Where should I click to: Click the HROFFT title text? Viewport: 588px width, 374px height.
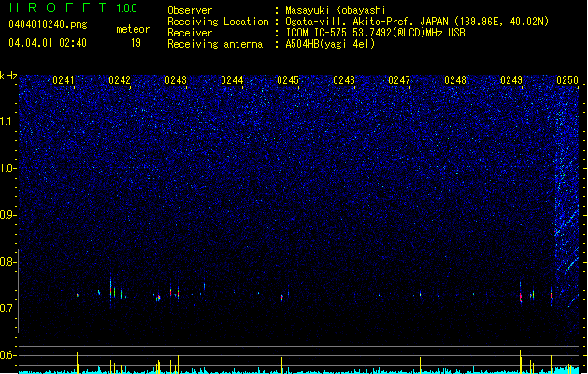point(57,7)
